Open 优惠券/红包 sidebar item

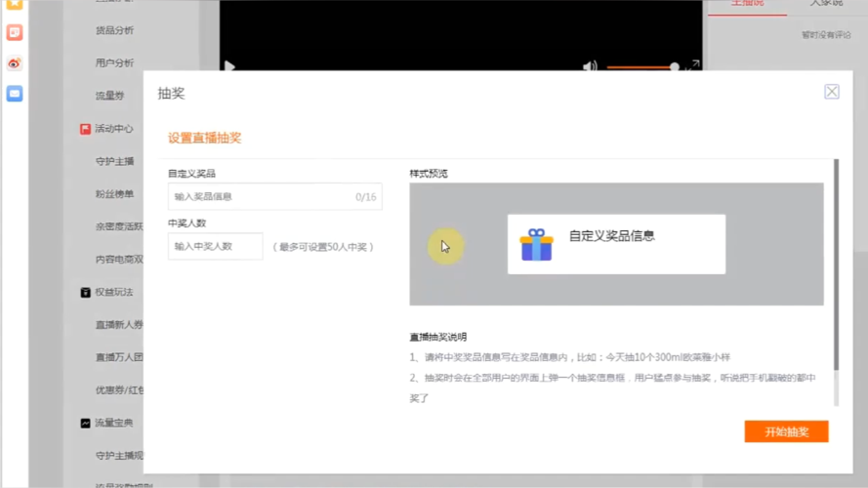coord(119,389)
